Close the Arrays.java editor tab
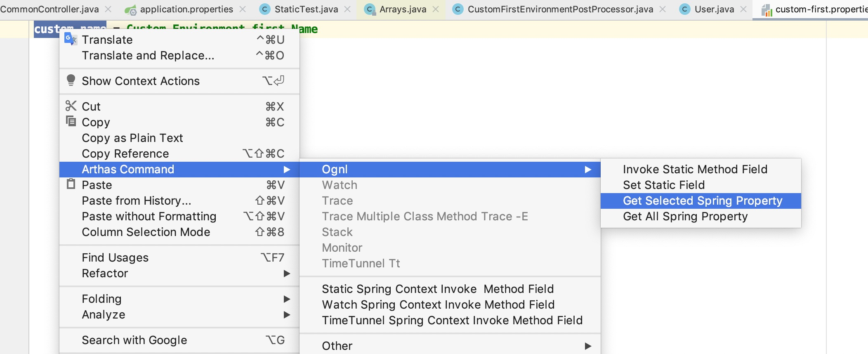 coord(436,9)
